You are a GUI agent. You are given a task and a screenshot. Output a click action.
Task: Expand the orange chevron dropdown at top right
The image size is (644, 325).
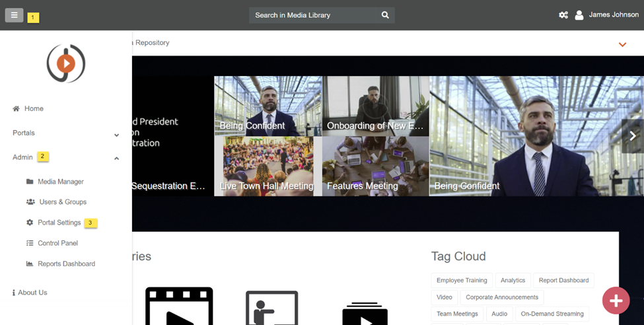[622, 44]
